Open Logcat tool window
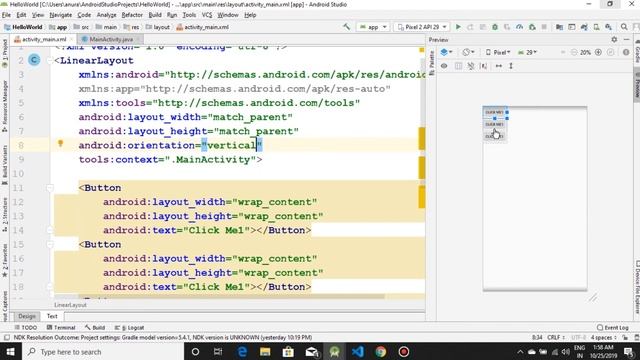This screenshot has height=360, width=640. click(x=130, y=327)
